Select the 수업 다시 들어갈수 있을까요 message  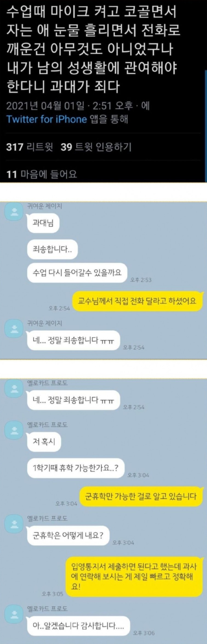click(x=77, y=273)
